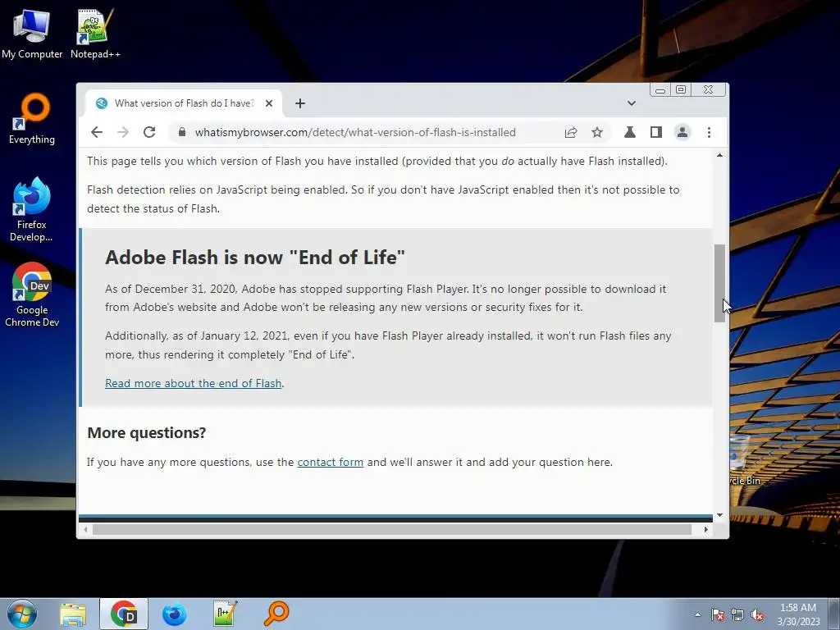Launch Everything search from the taskbar

[x=276, y=614]
